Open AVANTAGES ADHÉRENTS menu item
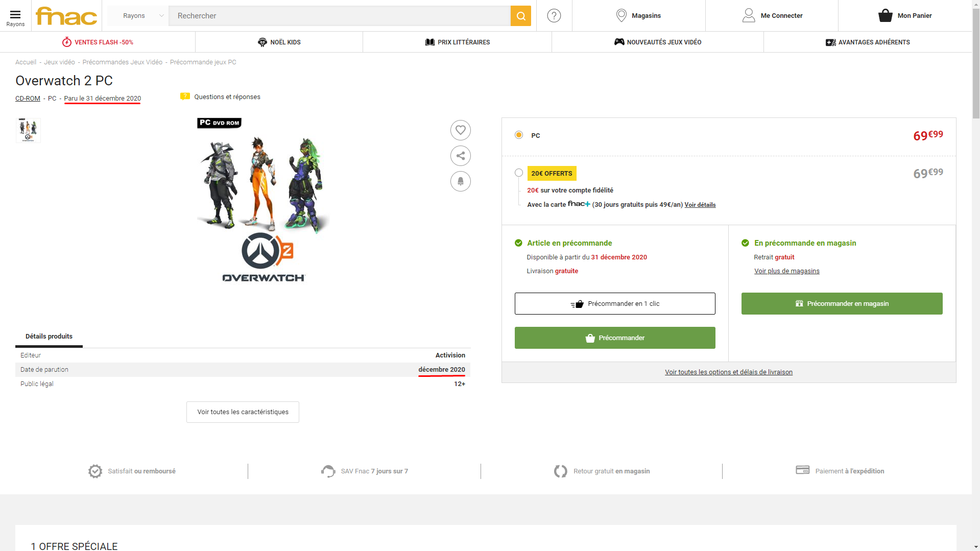 click(868, 42)
